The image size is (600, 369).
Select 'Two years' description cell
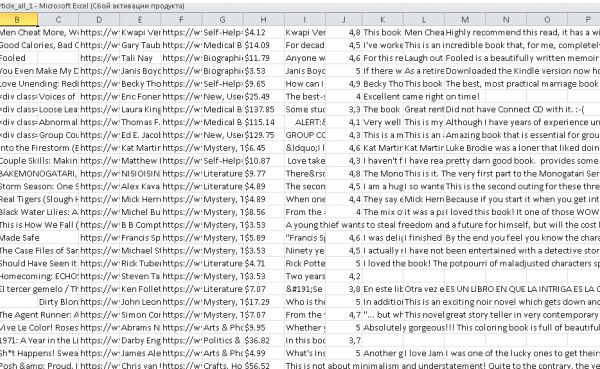pyautogui.click(x=305, y=276)
